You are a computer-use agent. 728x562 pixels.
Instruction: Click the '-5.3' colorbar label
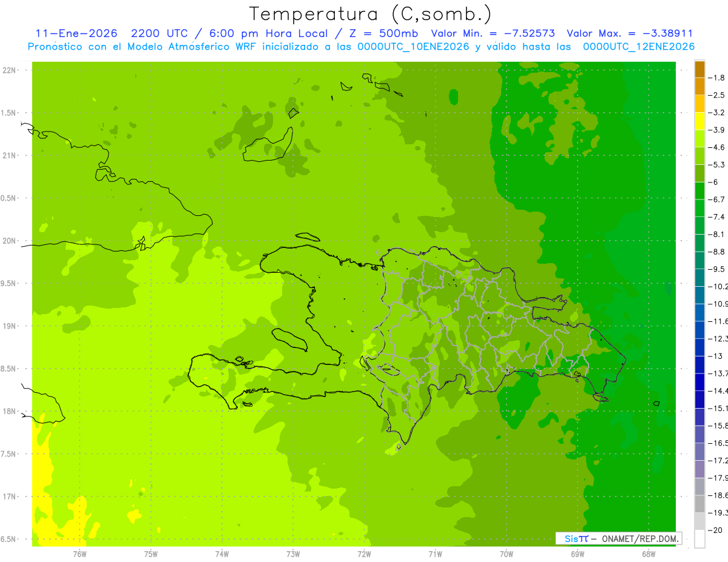716,165
